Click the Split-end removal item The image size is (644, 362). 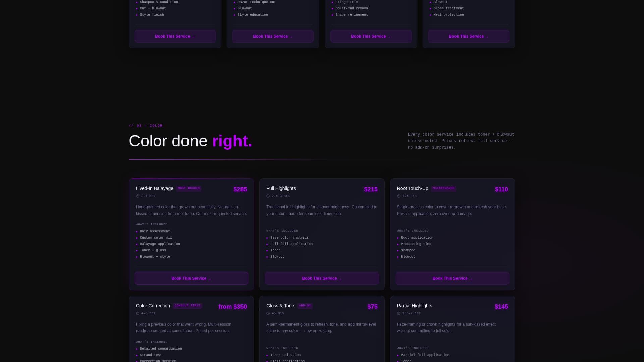(353, 8)
